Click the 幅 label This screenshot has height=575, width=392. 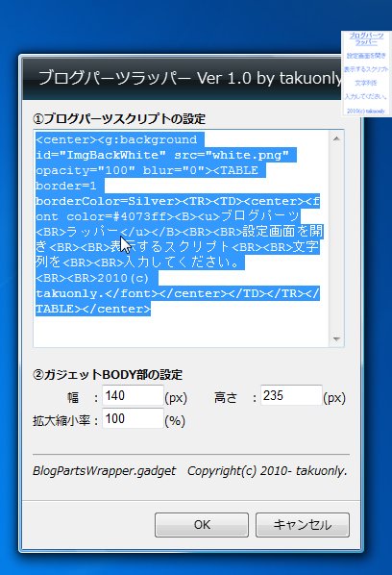point(73,398)
